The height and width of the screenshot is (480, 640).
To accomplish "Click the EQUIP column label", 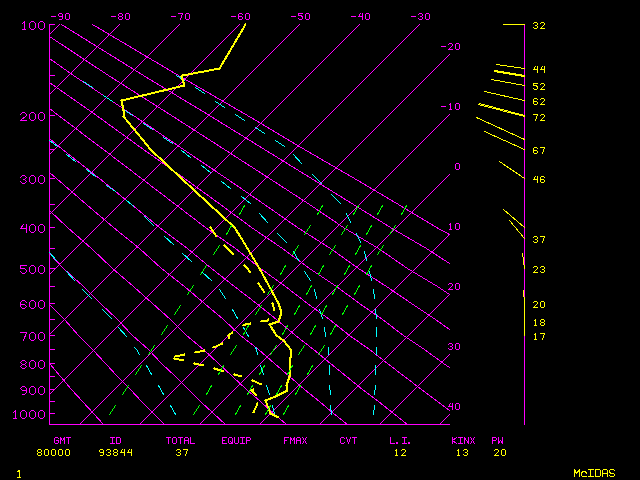I will (236, 440).
